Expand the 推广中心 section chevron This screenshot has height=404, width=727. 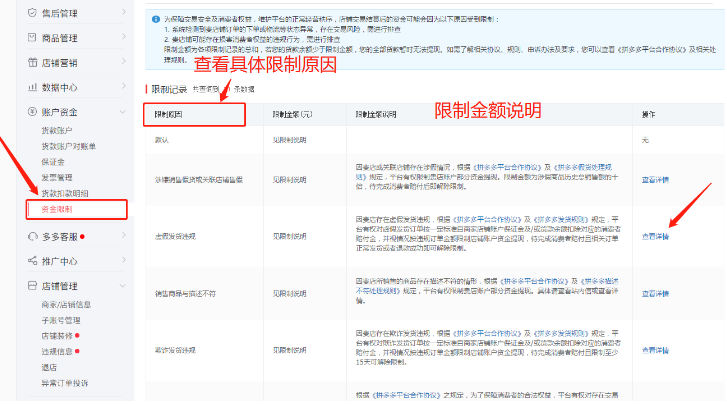(x=123, y=260)
